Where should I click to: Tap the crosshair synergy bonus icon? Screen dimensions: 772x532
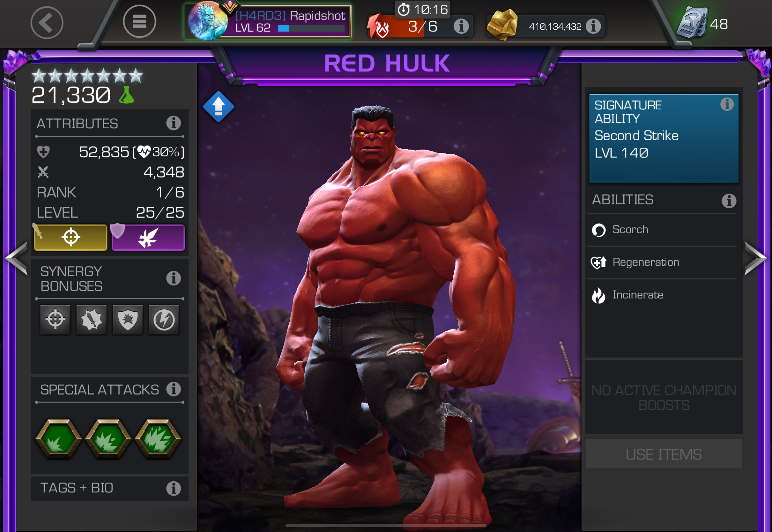(55, 319)
